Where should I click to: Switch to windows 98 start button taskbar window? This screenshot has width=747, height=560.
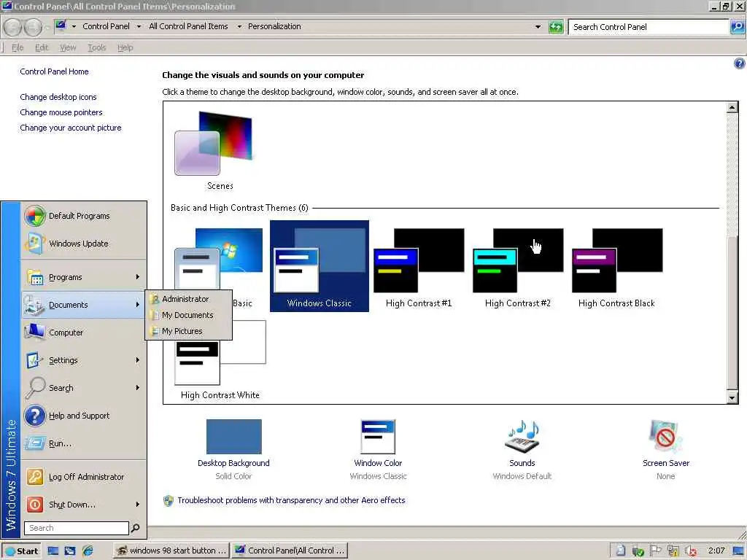click(x=171, y=551)
